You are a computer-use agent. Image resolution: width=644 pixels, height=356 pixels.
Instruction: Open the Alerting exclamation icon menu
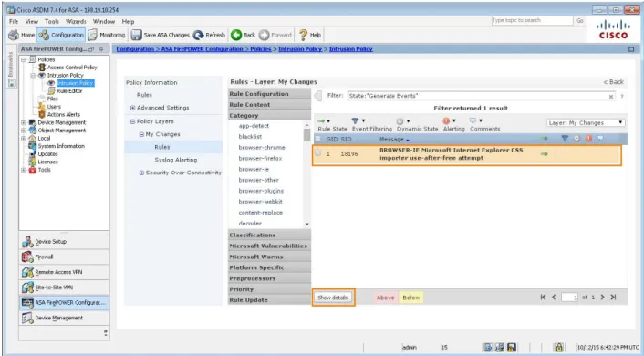[449, 120]
